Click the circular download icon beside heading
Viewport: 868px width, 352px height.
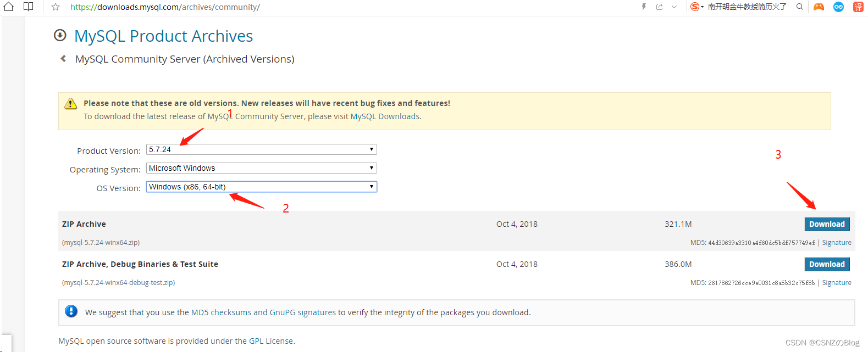click(60, 36)
